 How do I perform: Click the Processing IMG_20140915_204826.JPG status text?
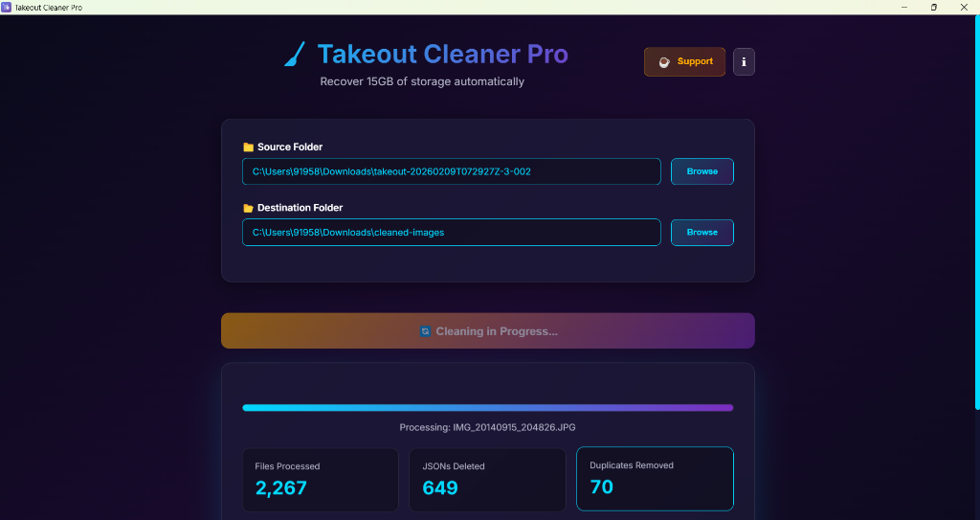tap(487, 427)
